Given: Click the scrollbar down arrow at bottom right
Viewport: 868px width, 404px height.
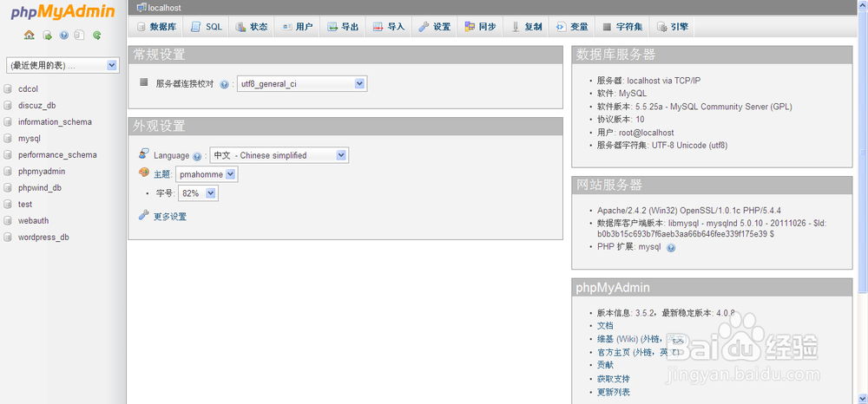Looking at the screenshot, I should point(863,397).
